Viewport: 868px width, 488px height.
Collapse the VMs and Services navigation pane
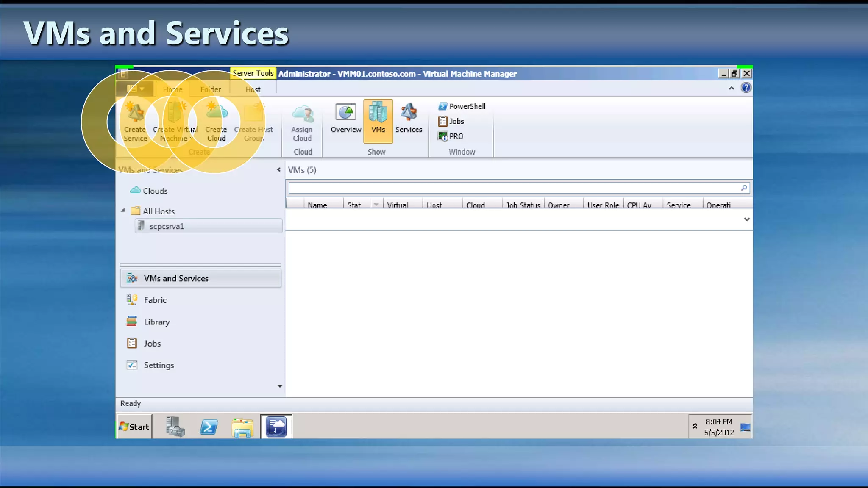pos(278,170)
